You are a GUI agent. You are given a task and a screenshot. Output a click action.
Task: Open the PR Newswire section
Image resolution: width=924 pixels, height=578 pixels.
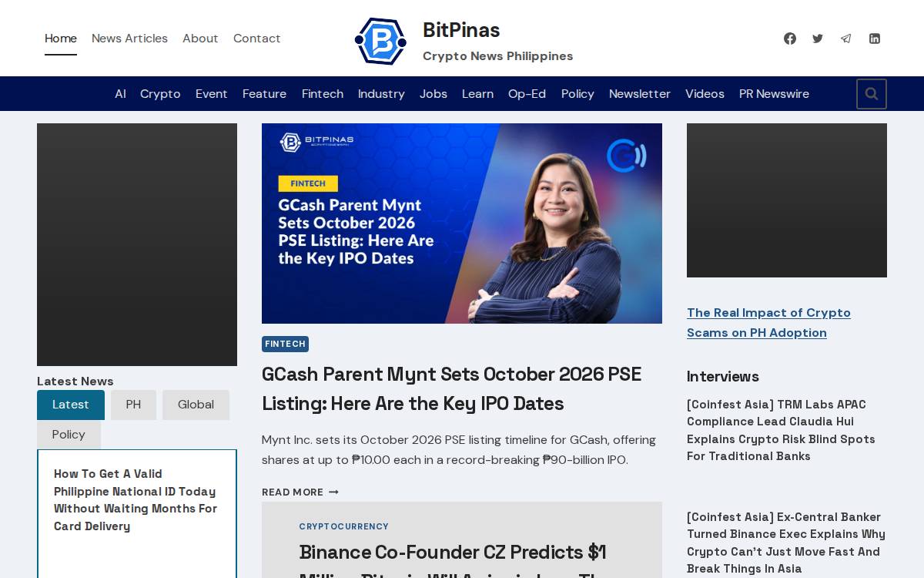[x=774, y=94]
